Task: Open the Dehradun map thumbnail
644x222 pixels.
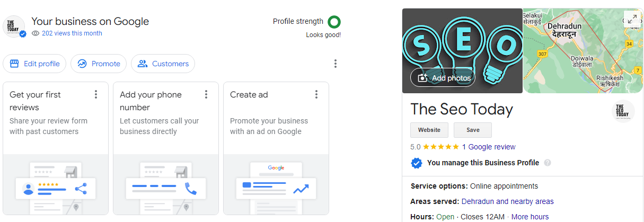Action: [x=583, y=51]
